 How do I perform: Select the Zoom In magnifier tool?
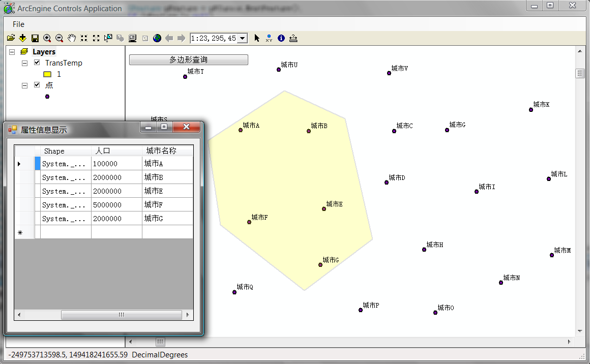click(47, 38)
